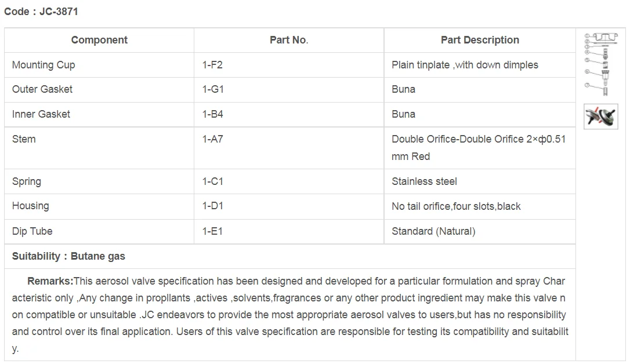Screen dimensions: 630x364
Task: Click the Code JC-3871 heading
Action: click(41, 12)
